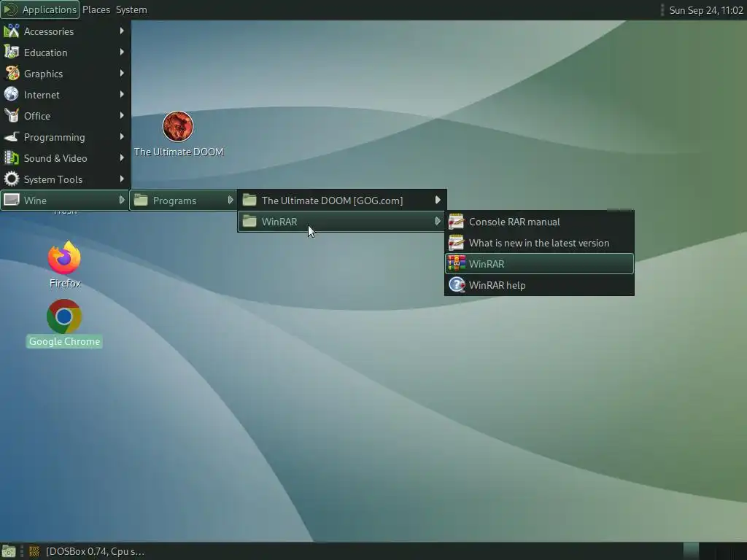Image resolution: width=747 pixels, height=560 pixels.
Task: Open the Programming submenu
Action: pos(65,137)
